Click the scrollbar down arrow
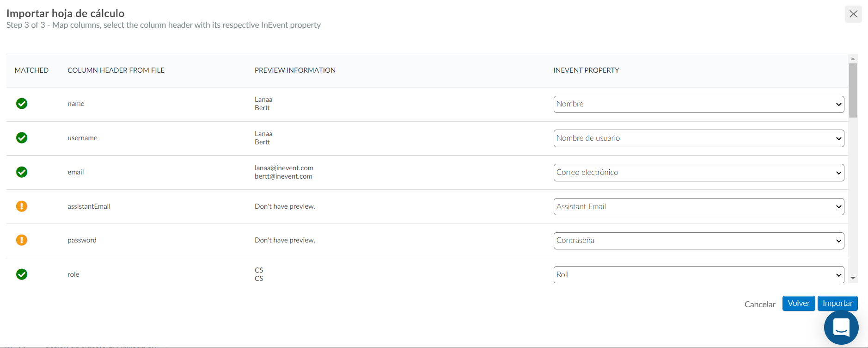 point(853,278)
